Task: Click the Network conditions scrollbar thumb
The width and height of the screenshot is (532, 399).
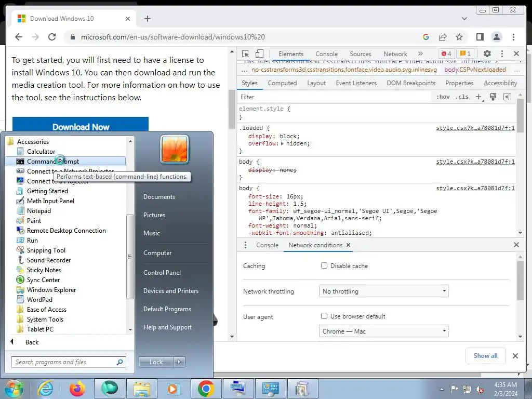Action: click(520, 280)
